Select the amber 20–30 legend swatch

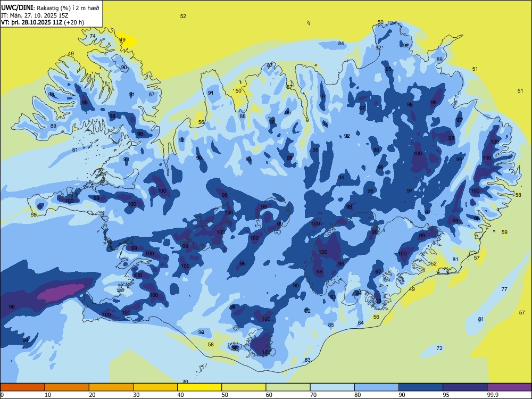111,387
